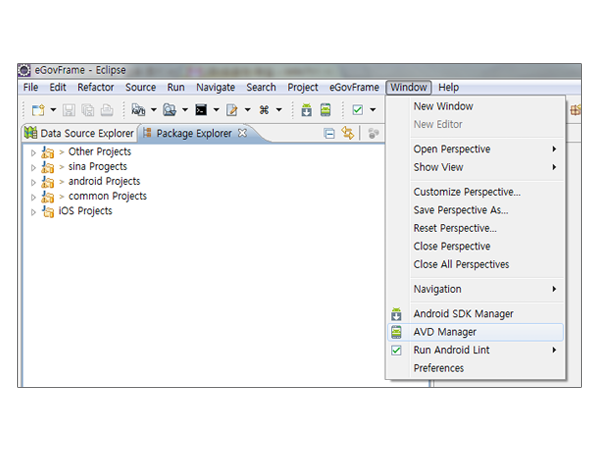The image size is (600, 450).
Task: Toggle Link with Editor in Package Explorer
Action: (347, 133)
